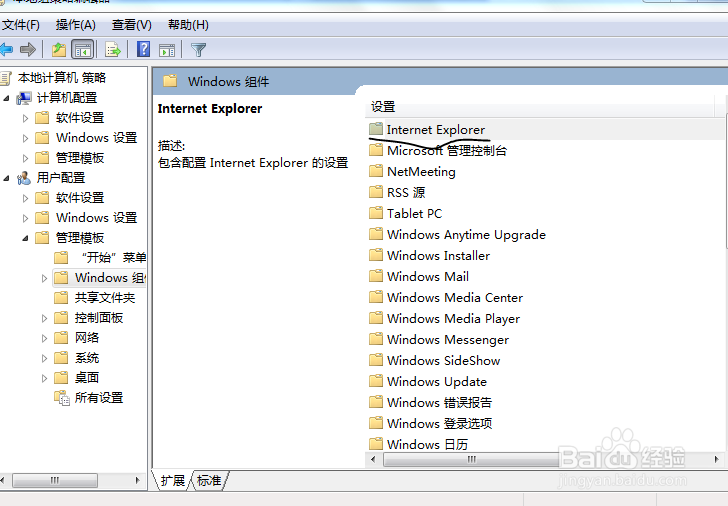Click the Export list toolbar icon
728x506 pixels.
113,49
